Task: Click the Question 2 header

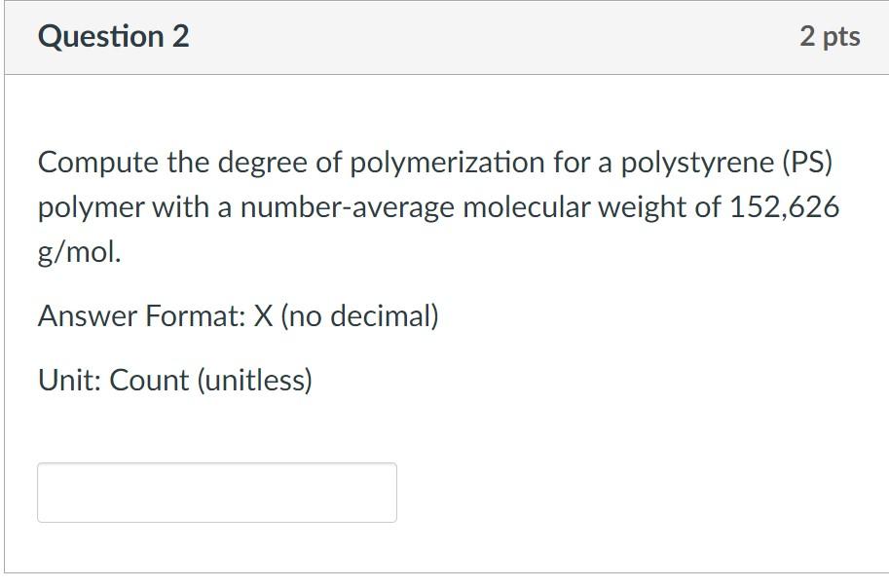Action: [x=114, y=38]
